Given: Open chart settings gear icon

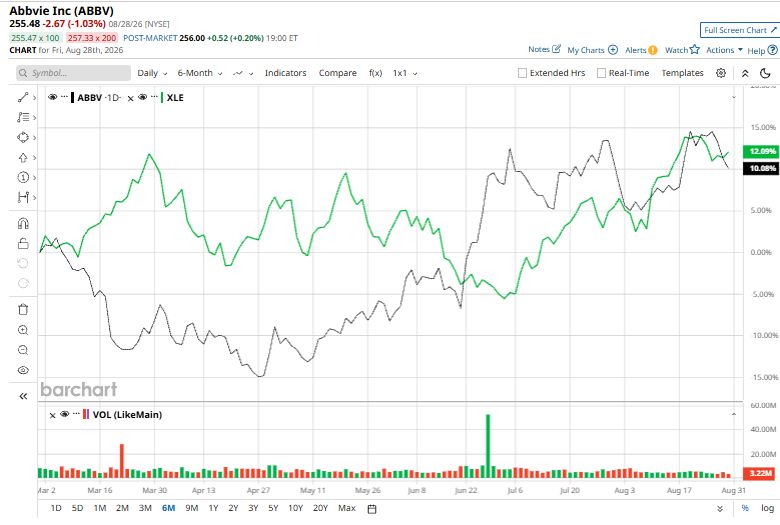Looking at the screenshot, I should pyautogui.click(x=721, y=73).
